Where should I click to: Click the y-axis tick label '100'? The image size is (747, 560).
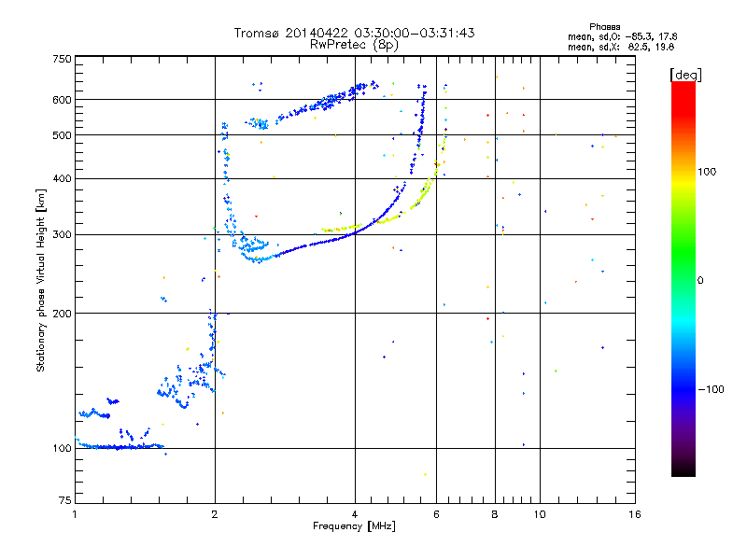tap(62, 448)
